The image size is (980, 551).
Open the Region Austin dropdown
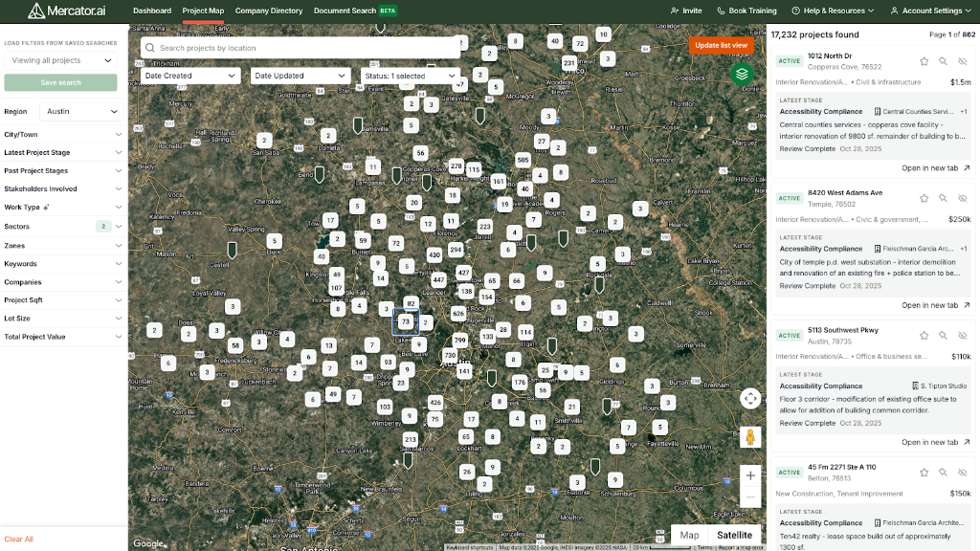pyautogui.click(x=81, y=111)
